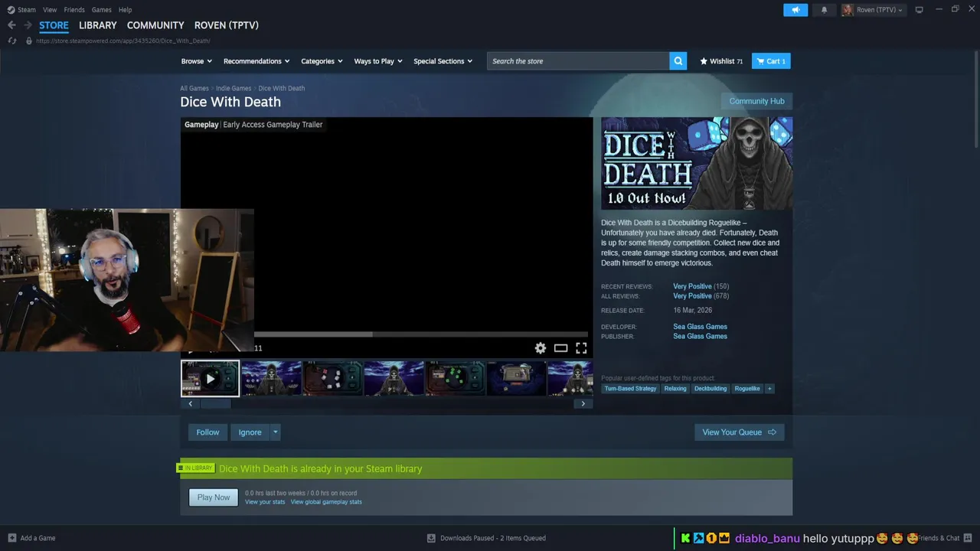Open video settings gear icon

(x=541, y=348)
